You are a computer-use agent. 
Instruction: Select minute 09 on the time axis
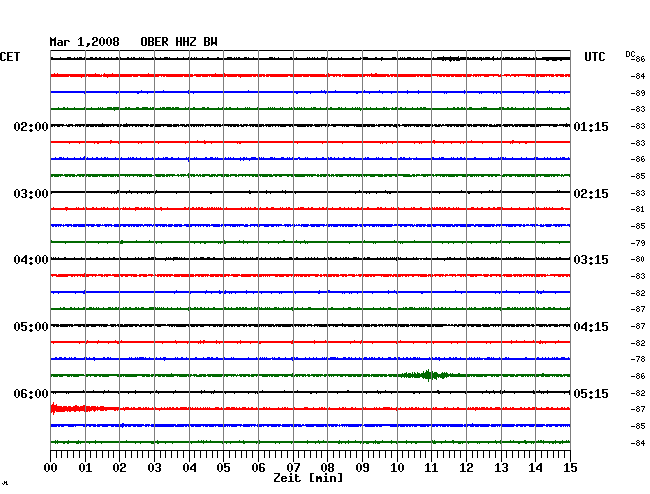362,467
